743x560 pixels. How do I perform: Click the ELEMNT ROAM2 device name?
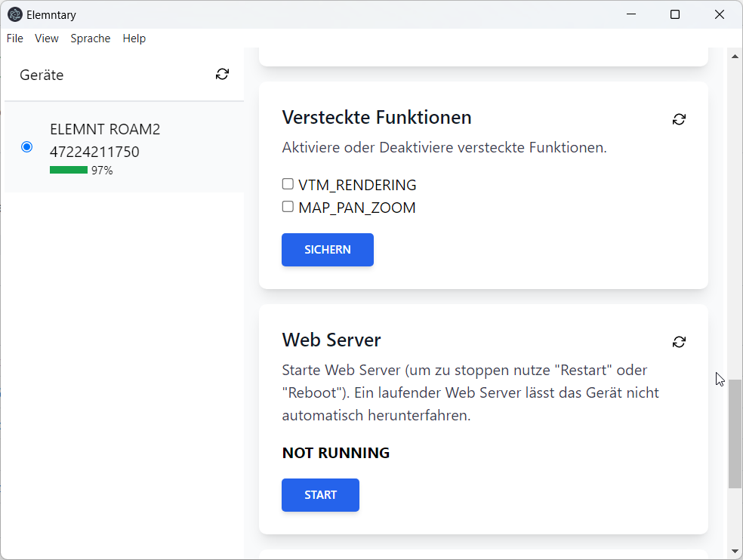click(105, 129)
